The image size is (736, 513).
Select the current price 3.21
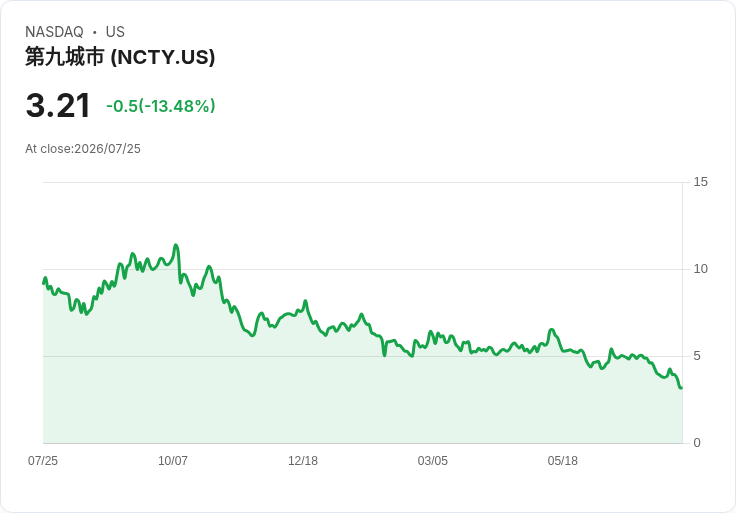58,106
